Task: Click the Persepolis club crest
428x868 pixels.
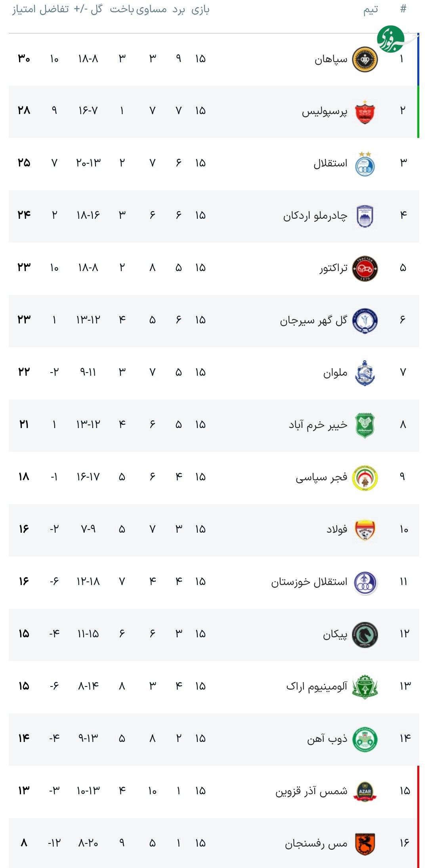Action: pos(365,112)
